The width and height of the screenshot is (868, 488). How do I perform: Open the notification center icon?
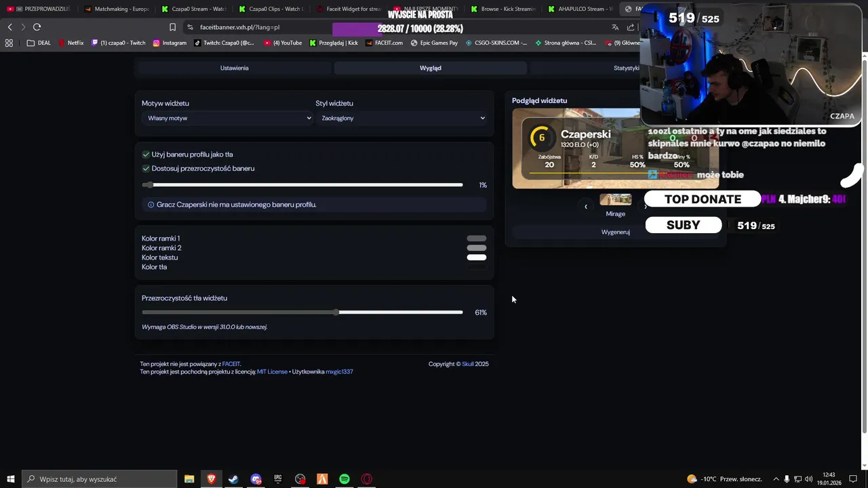click(x=853, y=479)
